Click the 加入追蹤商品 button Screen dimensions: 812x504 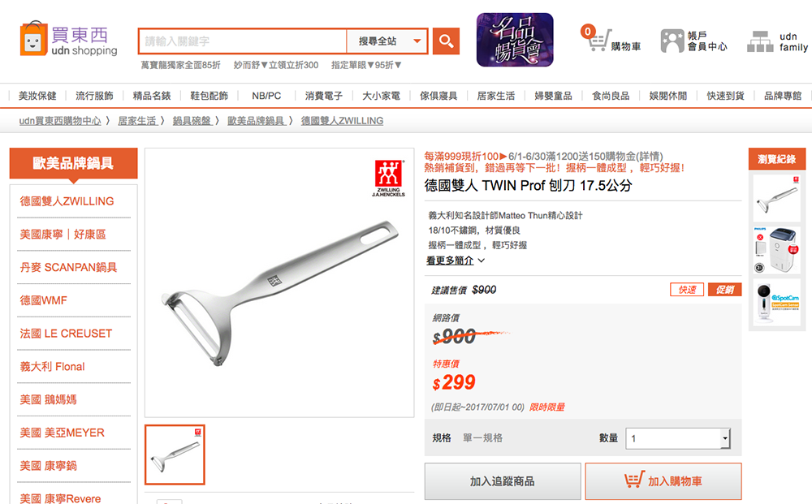point(503,481)
